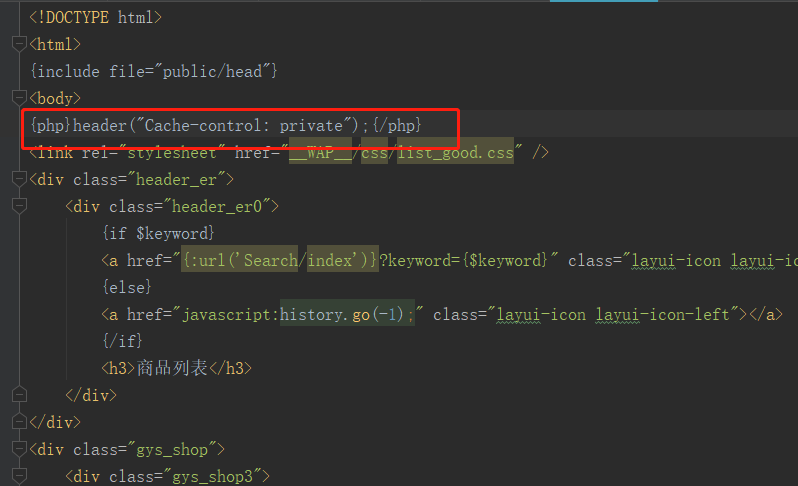Click the {$keyword} variable in href
This screenshot has height=486, width=798.
coord(500,261)
